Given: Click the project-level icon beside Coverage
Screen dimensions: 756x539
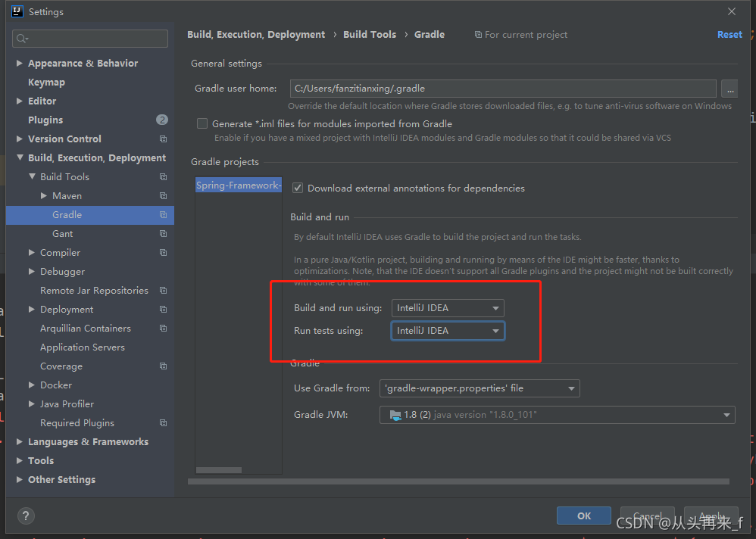Looking at the screenshot, I should [x=164, y=366].
